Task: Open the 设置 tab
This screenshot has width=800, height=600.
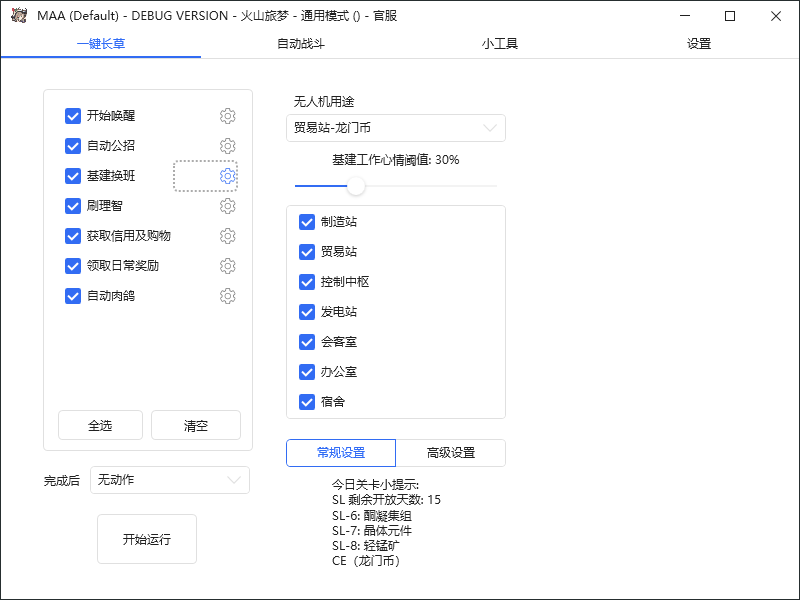Action: (x=699, y=45)
